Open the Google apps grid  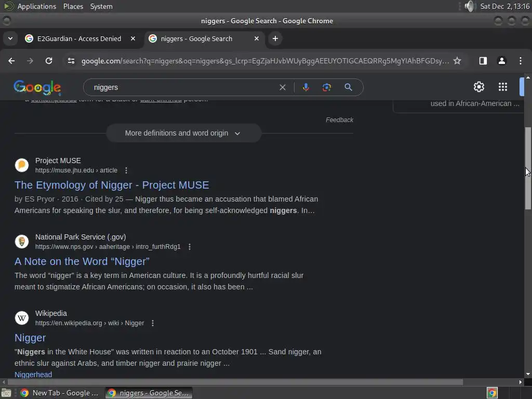(x=503, y=87)
